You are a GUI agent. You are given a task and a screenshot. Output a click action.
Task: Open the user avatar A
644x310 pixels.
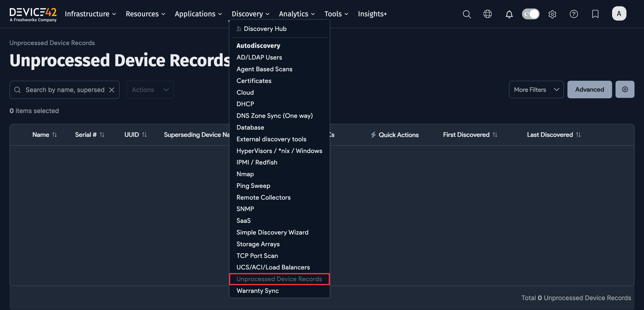[x=619, y=14]
